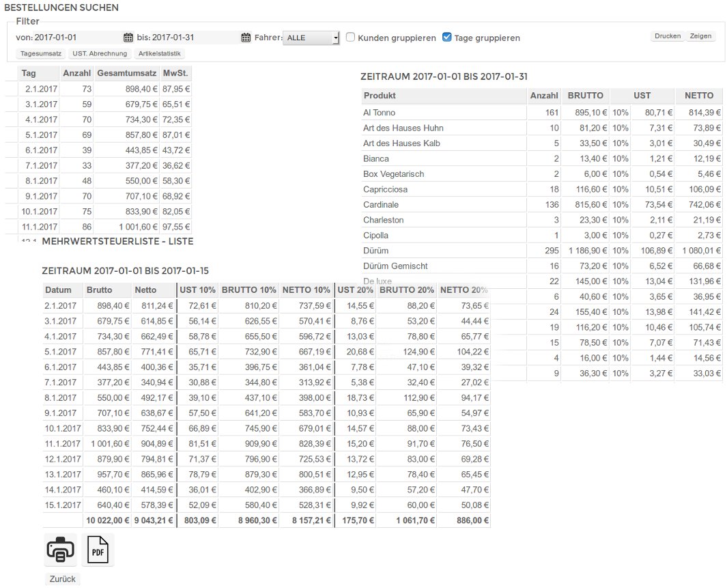The width and height of the screenshot is (727, 588).
Task: Open the calendar picker next to the 'von' date
Action: [127, 38]
